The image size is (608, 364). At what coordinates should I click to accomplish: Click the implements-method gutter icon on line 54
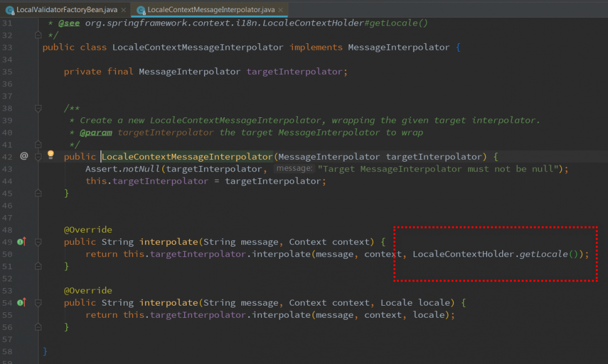(21, 303)
